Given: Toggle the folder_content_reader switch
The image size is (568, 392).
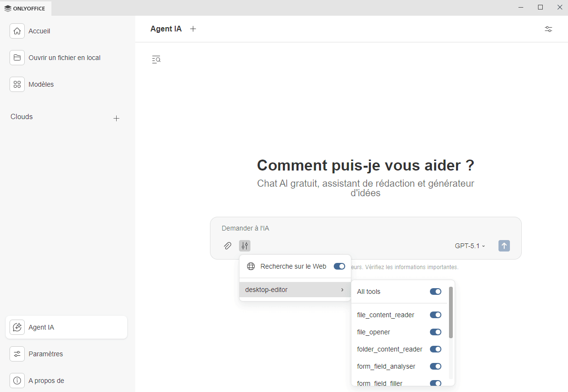Looking at the screenshot, I should [x=435, y=349].
